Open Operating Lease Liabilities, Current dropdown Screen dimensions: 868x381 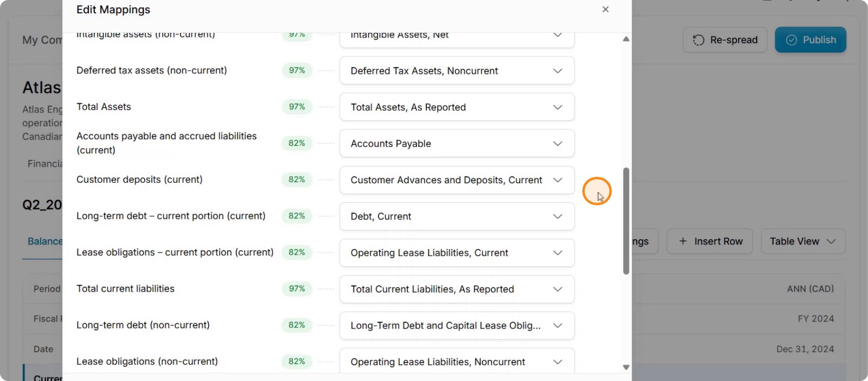coord(457,253)
